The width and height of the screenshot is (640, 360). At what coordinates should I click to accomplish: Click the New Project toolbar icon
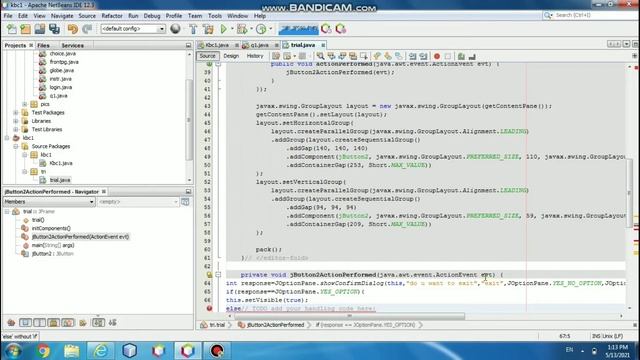[25, 29]
